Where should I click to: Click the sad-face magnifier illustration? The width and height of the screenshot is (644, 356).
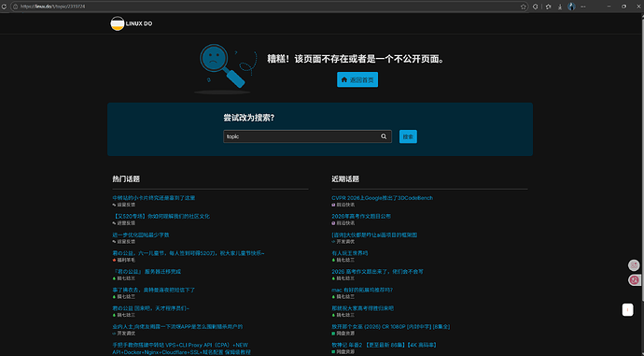tap(226, 68)
